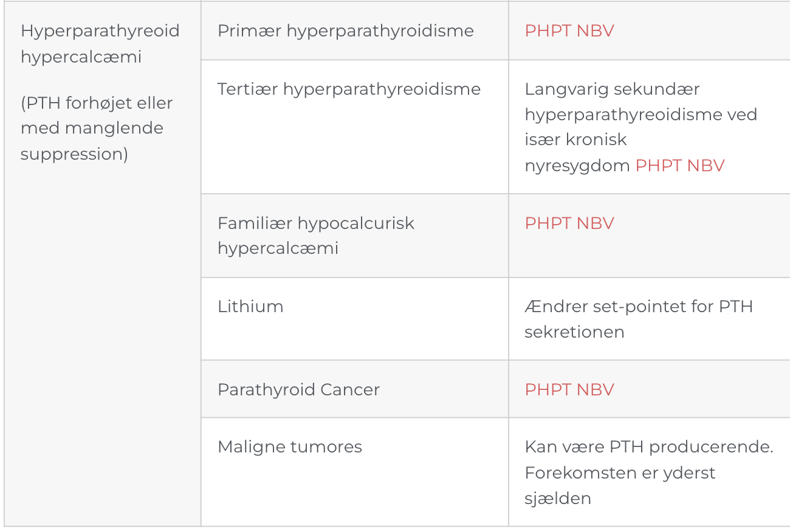
Task: Click the word suppression) in first column
Action: pos(74,154)
